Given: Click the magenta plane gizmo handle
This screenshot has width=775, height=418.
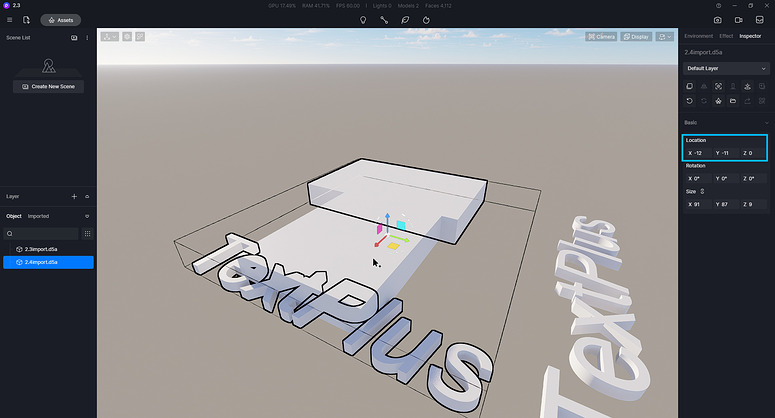Looking at the screenshot, I should [x=380, y=229].
